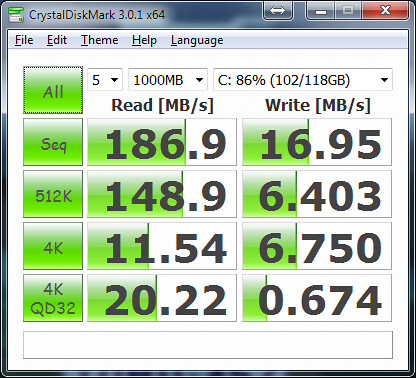Open the File menu
Screen dimensions: 416x378
[x=24, y=40]
